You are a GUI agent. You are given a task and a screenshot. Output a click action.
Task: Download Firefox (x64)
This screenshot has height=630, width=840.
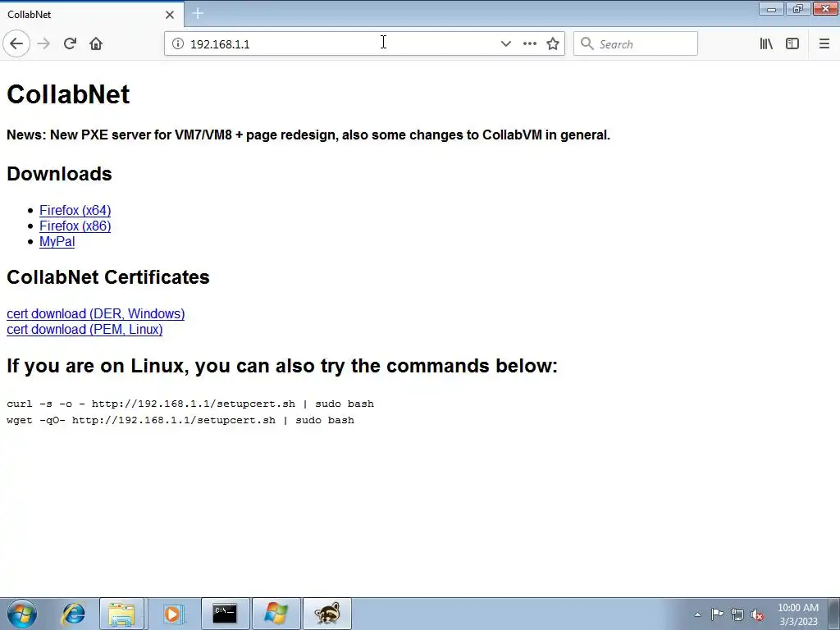[75, 210]
